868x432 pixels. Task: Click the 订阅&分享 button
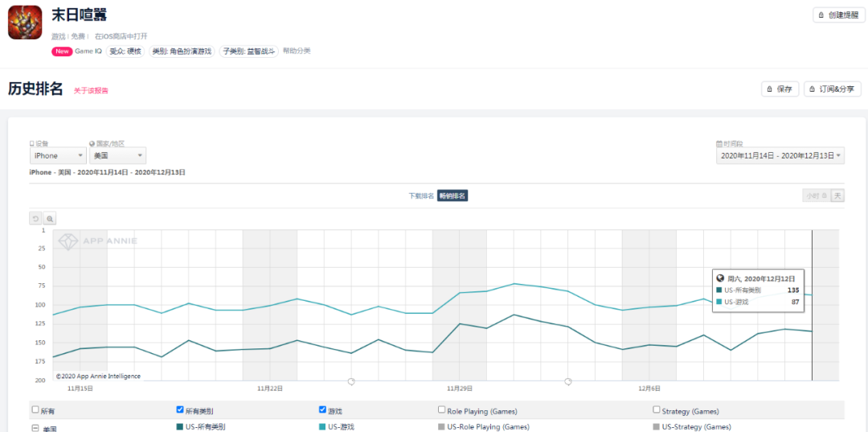(833, 89)
